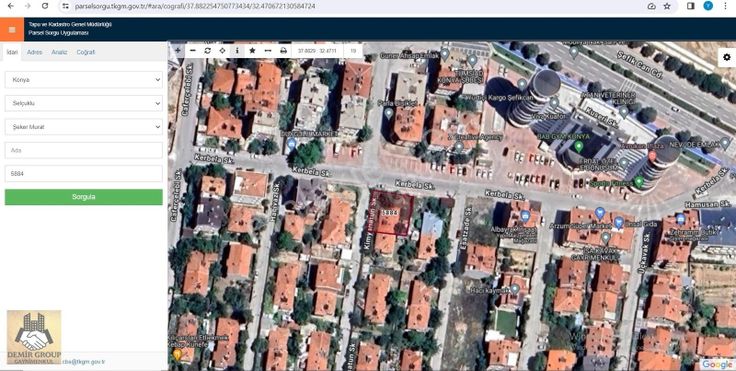Refresh the map with the reload tool
Screen dimensions: 736x371
click(207, 51)
